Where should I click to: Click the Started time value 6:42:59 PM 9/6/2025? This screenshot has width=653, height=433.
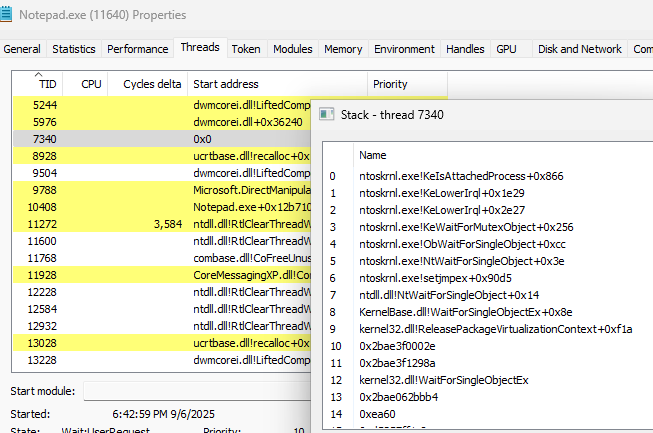tap(163, 414)
